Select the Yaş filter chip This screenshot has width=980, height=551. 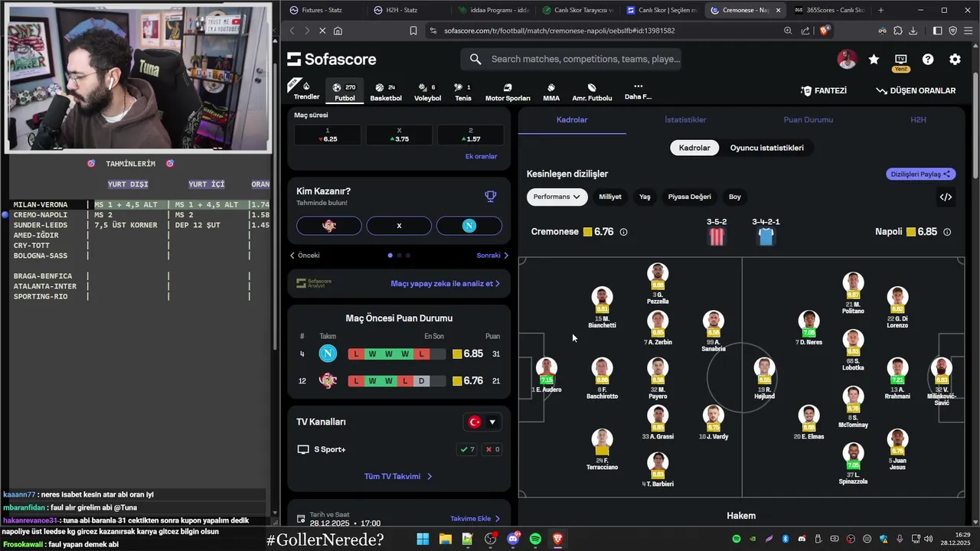[645, 197]
